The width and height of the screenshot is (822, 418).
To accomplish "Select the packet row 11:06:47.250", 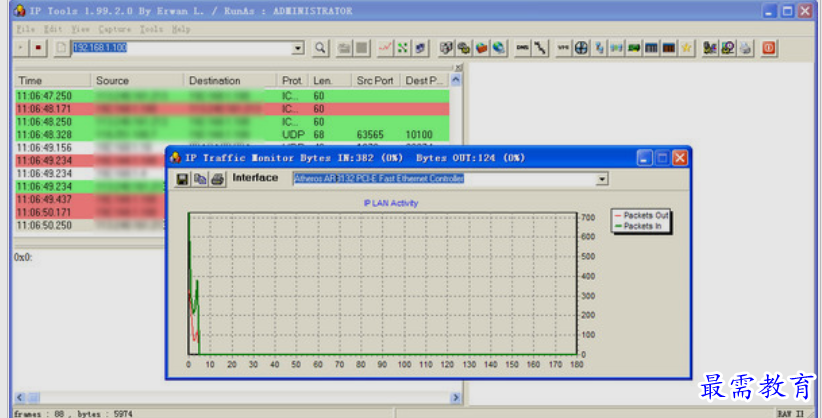I will click(232, 96).
